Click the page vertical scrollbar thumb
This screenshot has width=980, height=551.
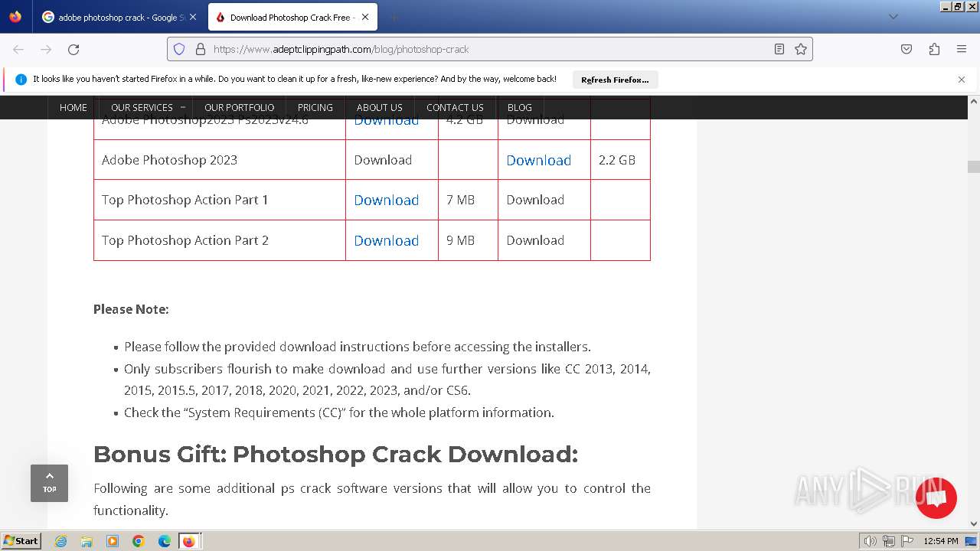pyautogui.click(x=974, y=167)
